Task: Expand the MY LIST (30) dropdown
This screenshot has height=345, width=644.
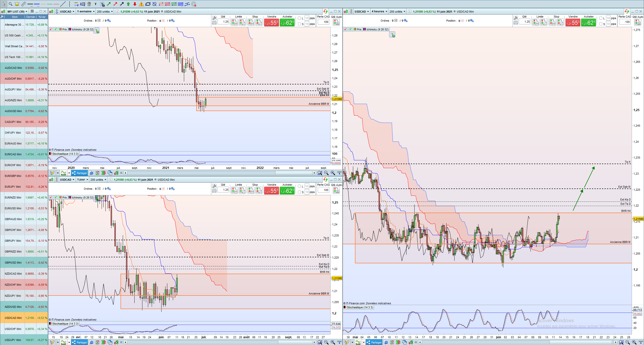Action: [x=17, y=11]
